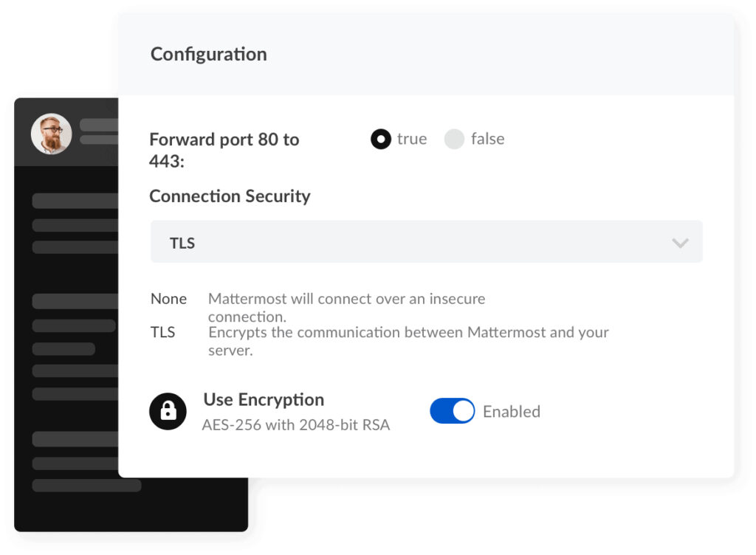Open the TLS combo box
The image size is (756, 555).
(x=427, y=242)
